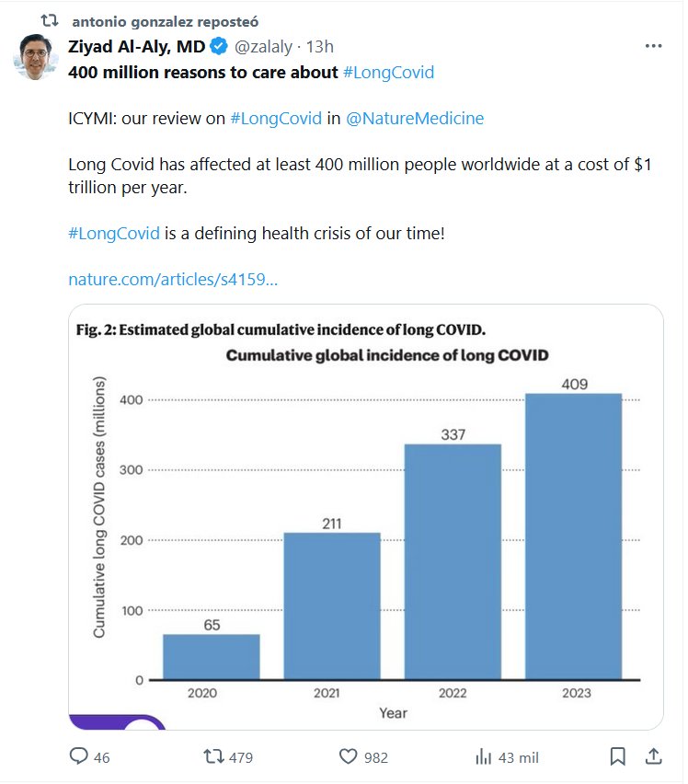Repost this tweet via retweet icon
688x784 pixels.
click(213, 757)
